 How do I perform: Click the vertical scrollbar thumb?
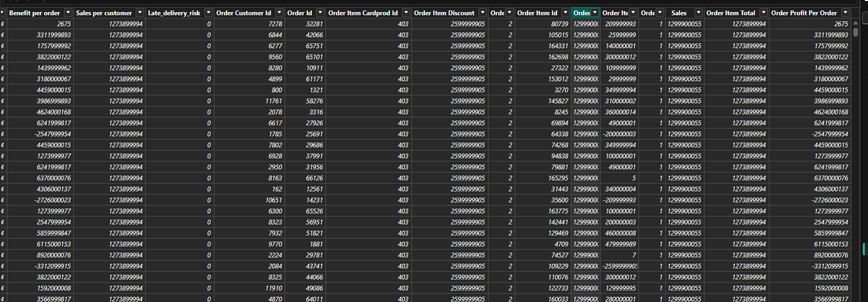click(855, 31)
